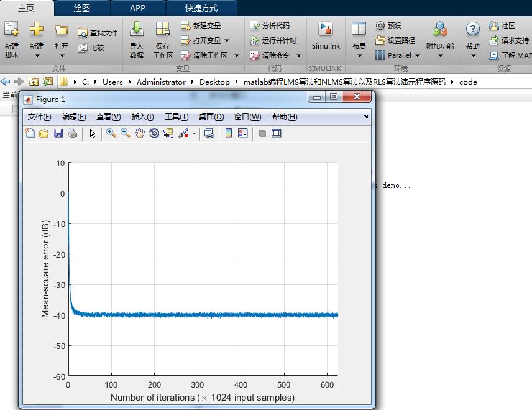Select the Brush data tool in Figure 1
This screenshot has width=532, height=410.
(183, 133)
